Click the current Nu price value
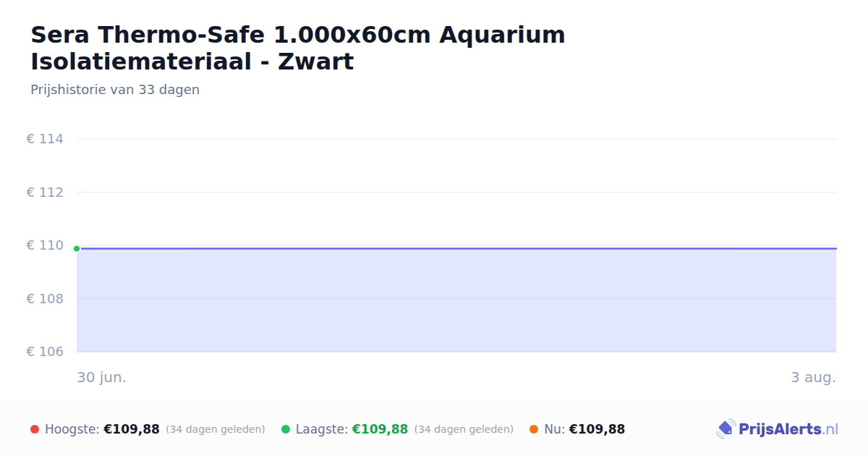868x456 pixels. 597,429
